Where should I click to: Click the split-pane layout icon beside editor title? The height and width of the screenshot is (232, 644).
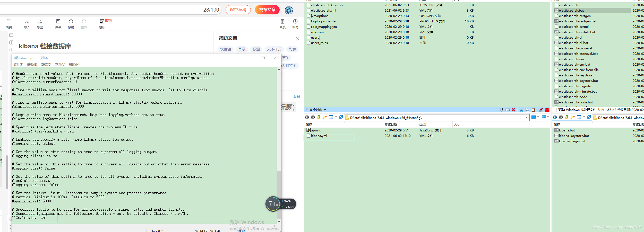point(11,42)
